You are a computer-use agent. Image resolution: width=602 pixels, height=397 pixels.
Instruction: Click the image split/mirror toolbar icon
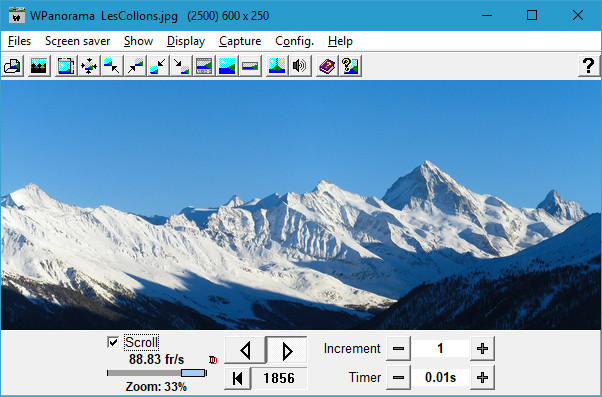click(277, 66)
